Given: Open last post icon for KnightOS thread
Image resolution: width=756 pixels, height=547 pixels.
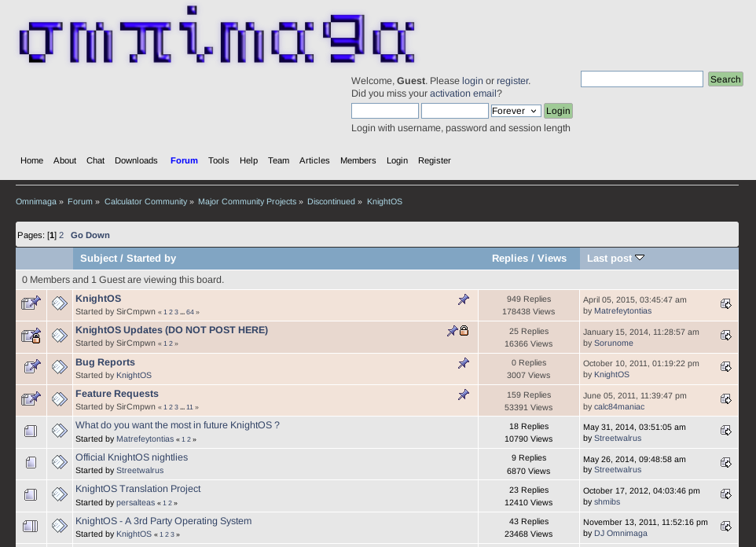Looking at the screenshot, I should (725, 304).
